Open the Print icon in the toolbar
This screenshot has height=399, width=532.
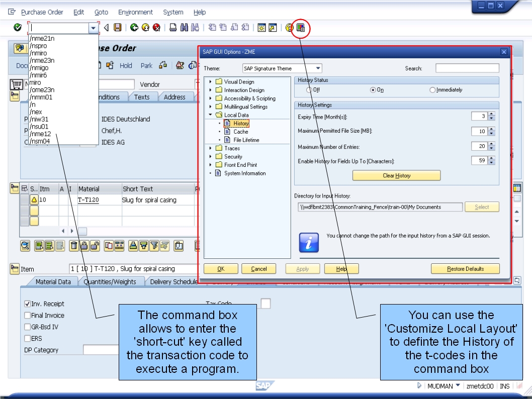point(172,28)
